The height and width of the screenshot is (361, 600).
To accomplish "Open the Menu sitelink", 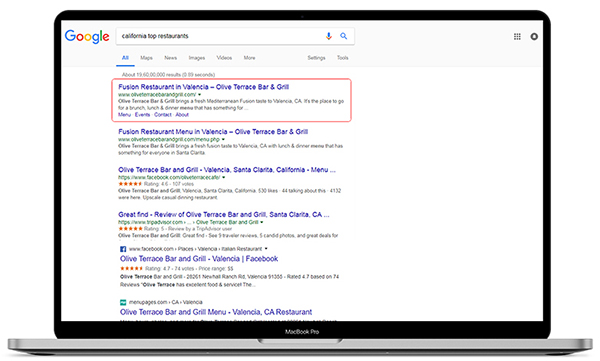I will (124, 114).
